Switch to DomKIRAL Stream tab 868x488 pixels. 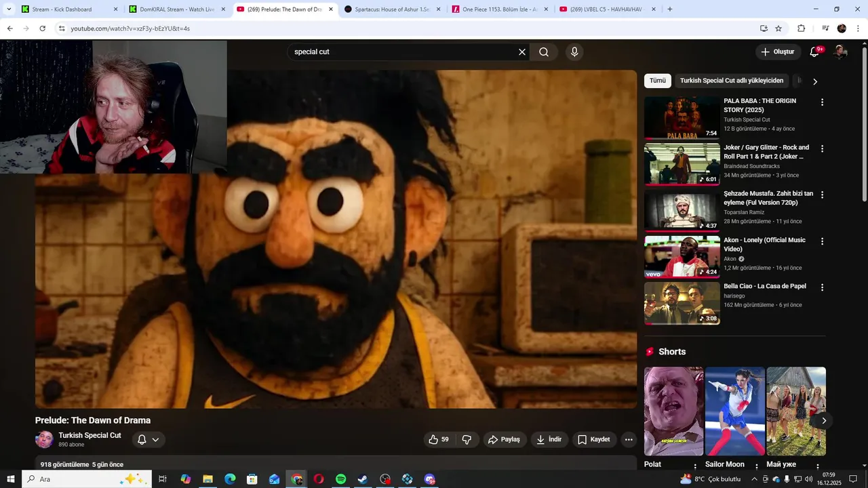coord(178,9)
